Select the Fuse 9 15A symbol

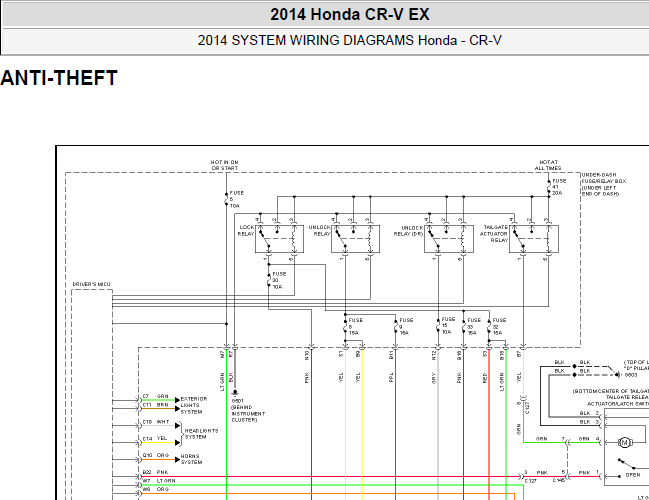[396, 327]
